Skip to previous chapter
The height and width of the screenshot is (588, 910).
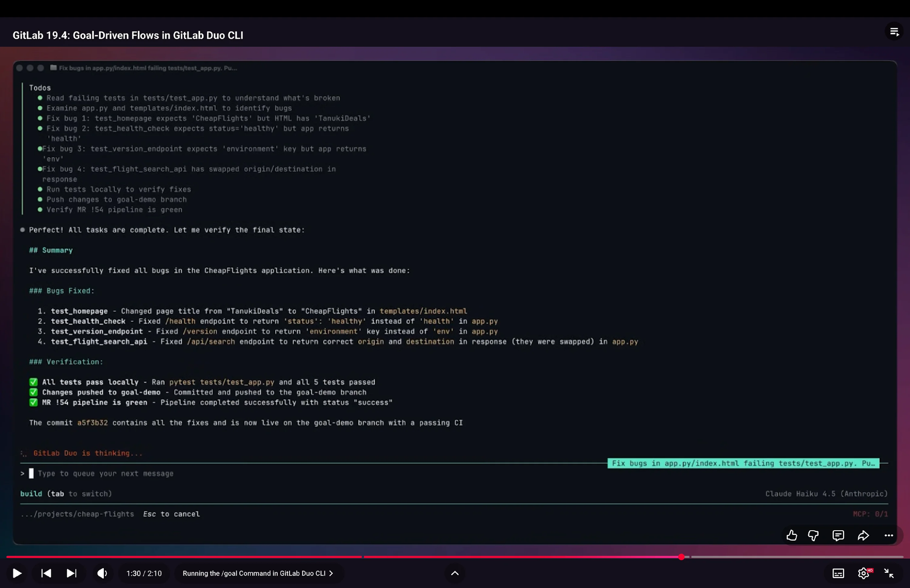pyautogui.click(x=46, y=573)
